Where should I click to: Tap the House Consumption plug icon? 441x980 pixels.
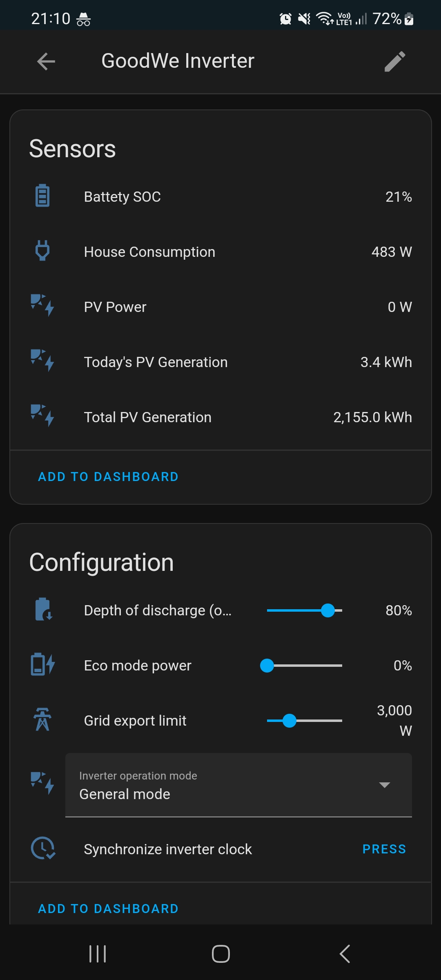coord(42,251)
